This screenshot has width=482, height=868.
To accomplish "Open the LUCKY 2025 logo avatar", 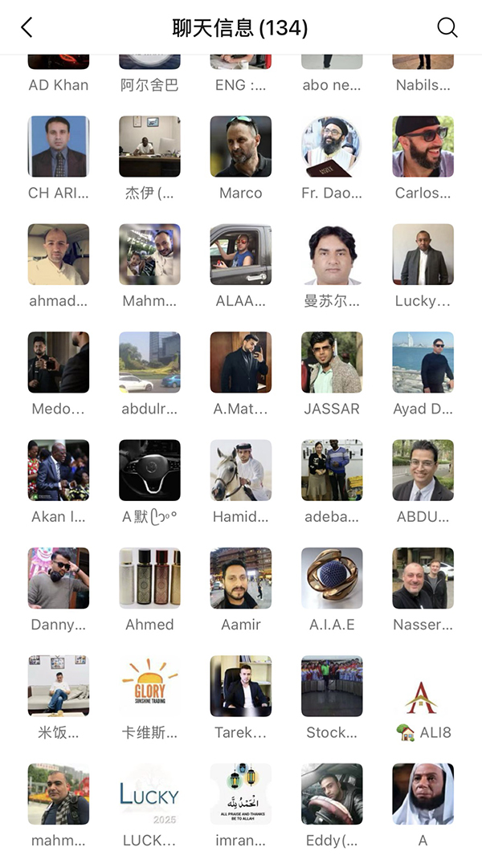I will [x=149, y=794].
